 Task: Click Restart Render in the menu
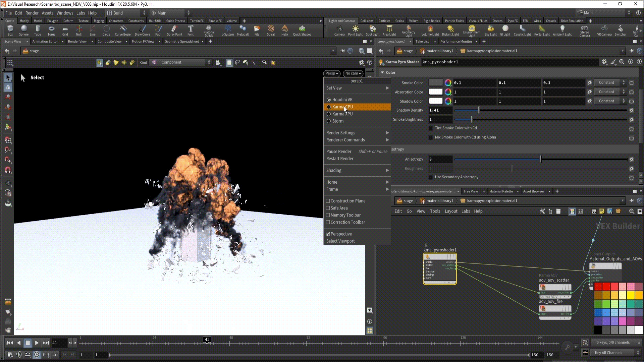pyautogui.click(x=340, y=159)
